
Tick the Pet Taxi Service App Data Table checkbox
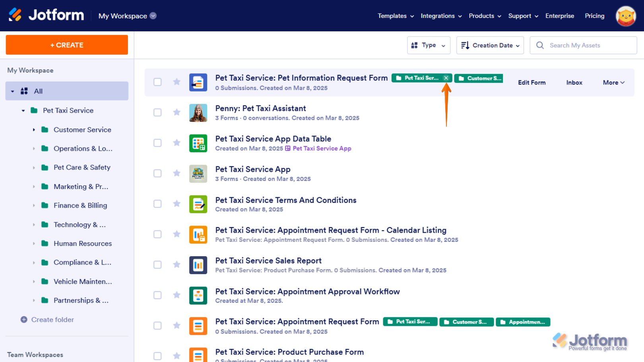pyautogui.click(x=157, y=143)
